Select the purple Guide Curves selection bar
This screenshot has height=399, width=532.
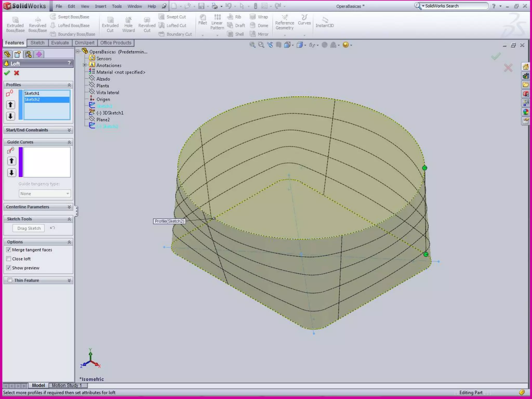pos(21,162)
